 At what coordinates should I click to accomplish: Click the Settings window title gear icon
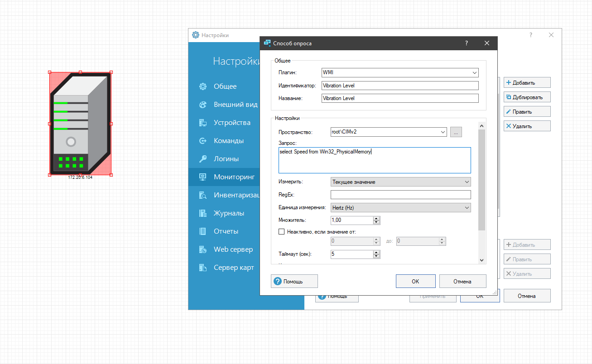196,35
